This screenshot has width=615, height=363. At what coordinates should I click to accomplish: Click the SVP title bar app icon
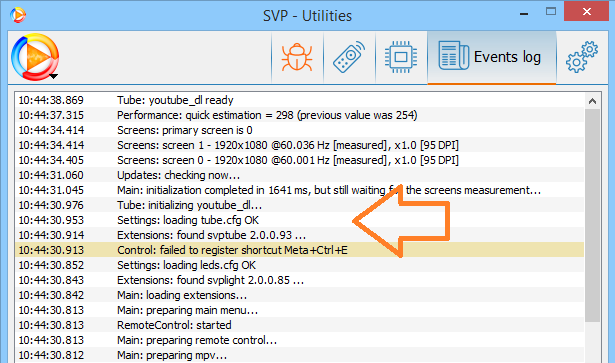[18, 15]
